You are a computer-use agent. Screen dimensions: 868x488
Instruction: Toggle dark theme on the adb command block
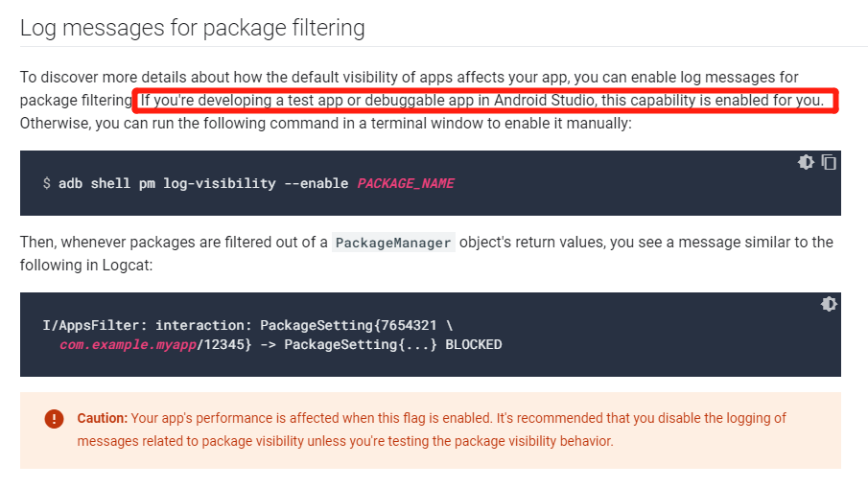point(806,162)
